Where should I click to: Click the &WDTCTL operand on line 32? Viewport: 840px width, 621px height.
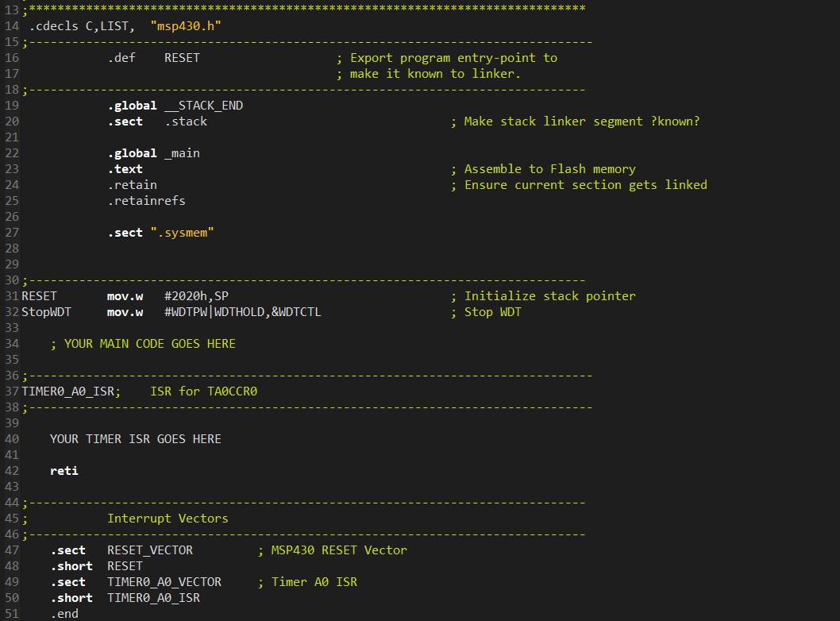pos(294,311)
